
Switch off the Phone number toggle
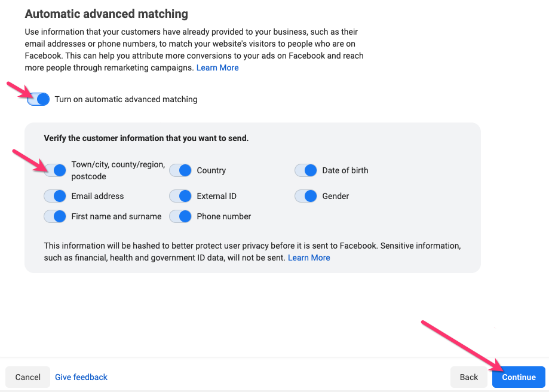point(180,216)
